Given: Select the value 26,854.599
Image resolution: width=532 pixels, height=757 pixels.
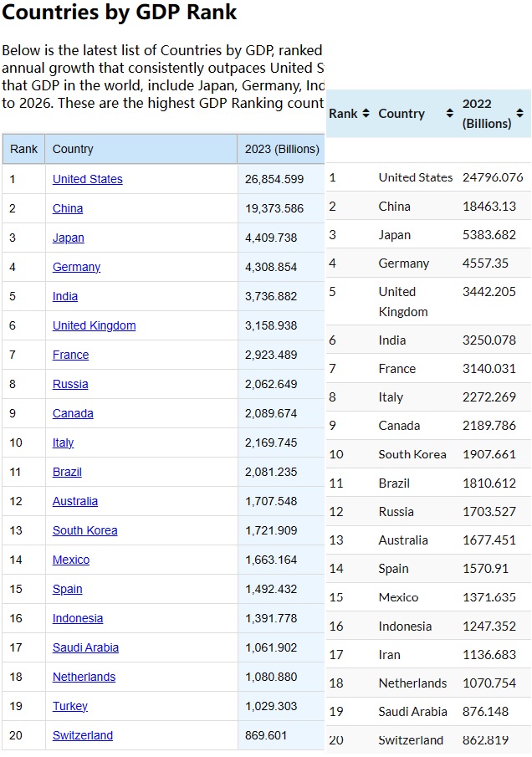Looking at the screenshot, I should pyautogui.click(x=274, y=179).
